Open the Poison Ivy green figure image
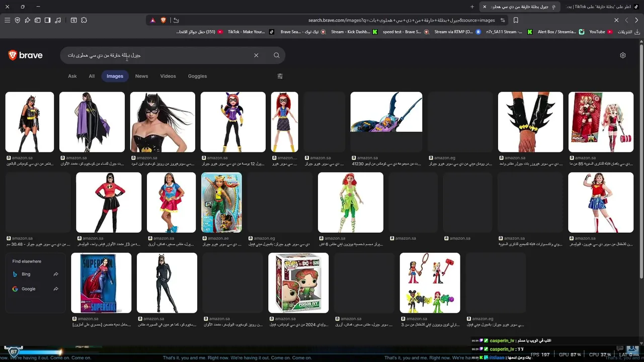The width and height of the screenshot is (644, 362). tap(351, 203)
